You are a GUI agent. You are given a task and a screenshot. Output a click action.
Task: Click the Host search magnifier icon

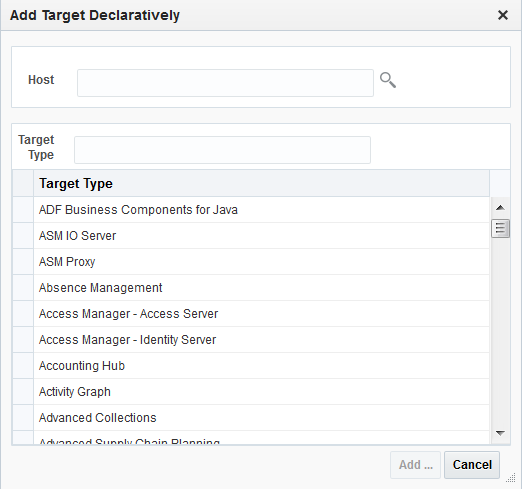[x=388, y=80]
